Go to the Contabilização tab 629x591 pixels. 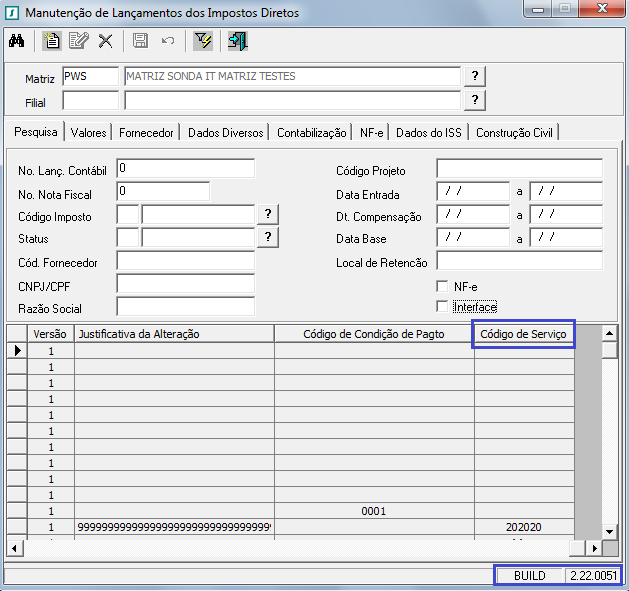312,133
